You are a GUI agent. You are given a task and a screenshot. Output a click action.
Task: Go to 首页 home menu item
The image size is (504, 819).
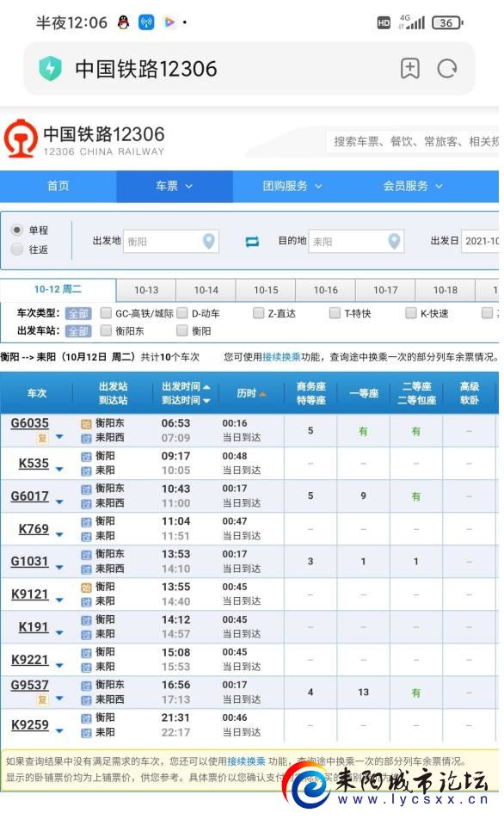coord(58,186)
